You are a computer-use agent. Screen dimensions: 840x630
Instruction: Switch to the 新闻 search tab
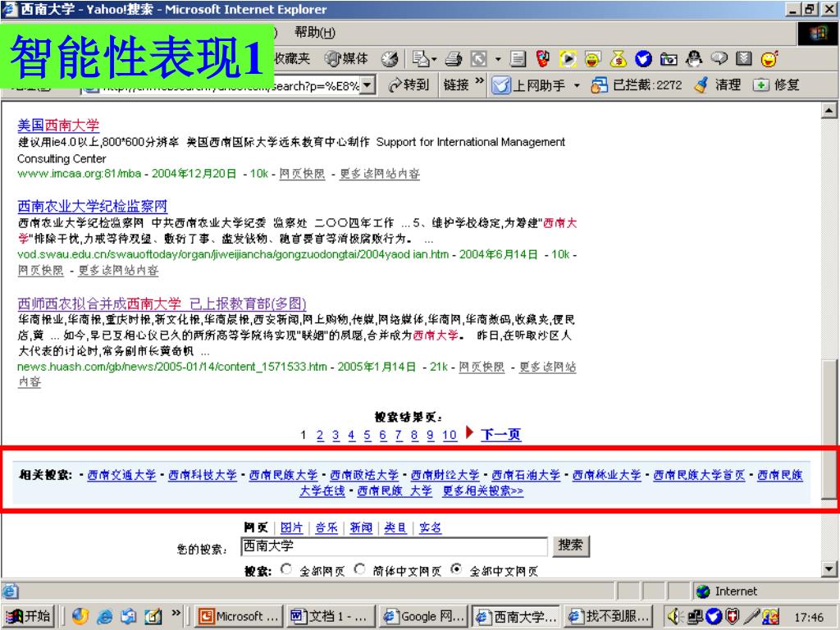[361, 527]
